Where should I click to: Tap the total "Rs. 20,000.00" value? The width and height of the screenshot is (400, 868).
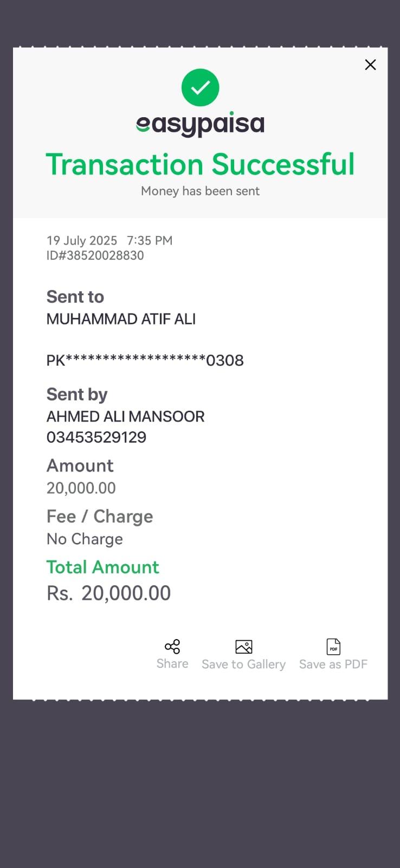coord(108,593)
